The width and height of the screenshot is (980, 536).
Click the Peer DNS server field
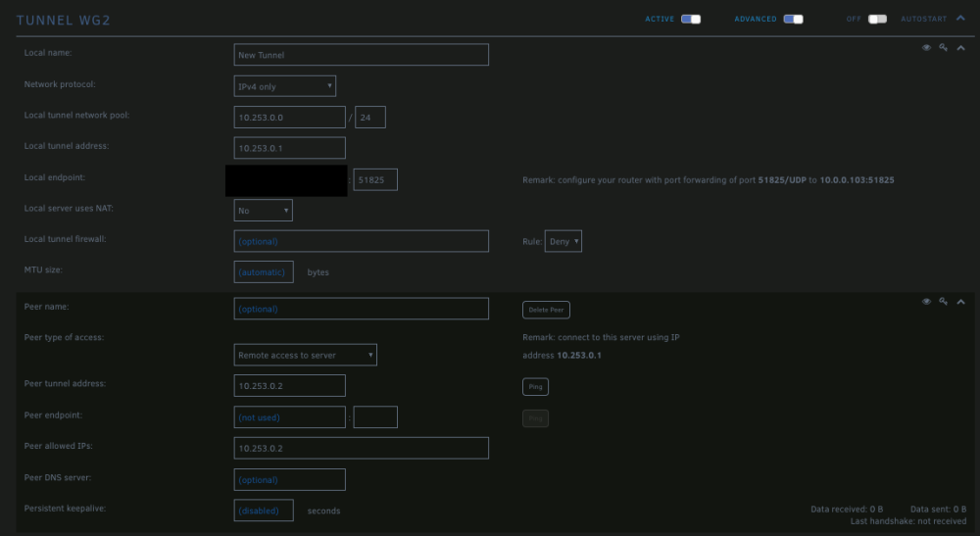(289, 479)
